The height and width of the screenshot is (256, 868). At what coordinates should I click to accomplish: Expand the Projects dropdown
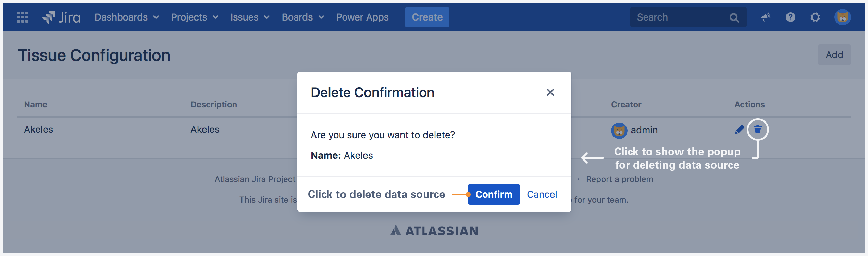pyautogui.click(x=195, y=17)
